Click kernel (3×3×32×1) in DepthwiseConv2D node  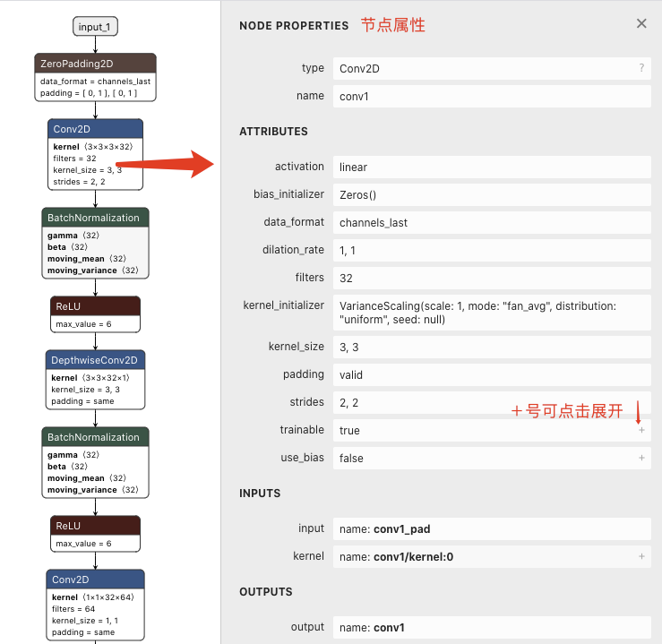tap(90, 378)
